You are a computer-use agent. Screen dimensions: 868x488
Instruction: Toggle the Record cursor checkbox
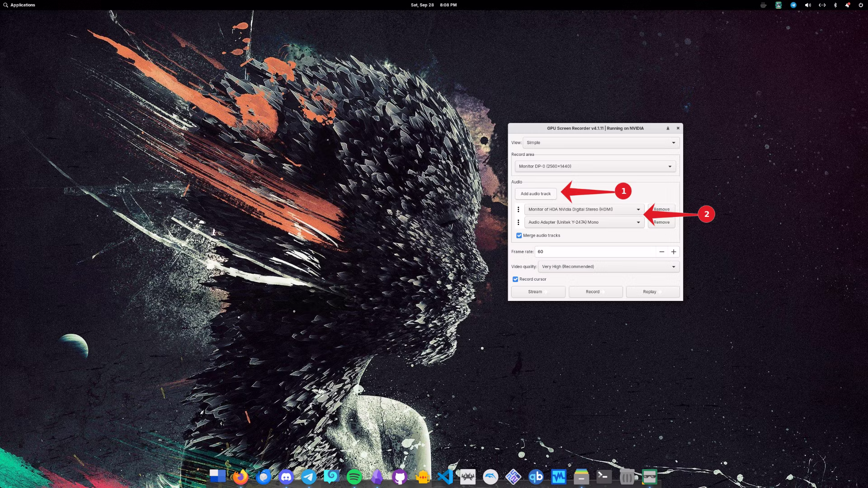pyautogui.click(x=515, y=279)
